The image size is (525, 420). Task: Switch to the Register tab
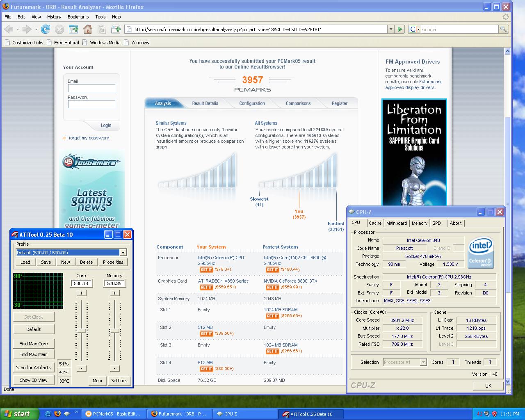[340, 103]
